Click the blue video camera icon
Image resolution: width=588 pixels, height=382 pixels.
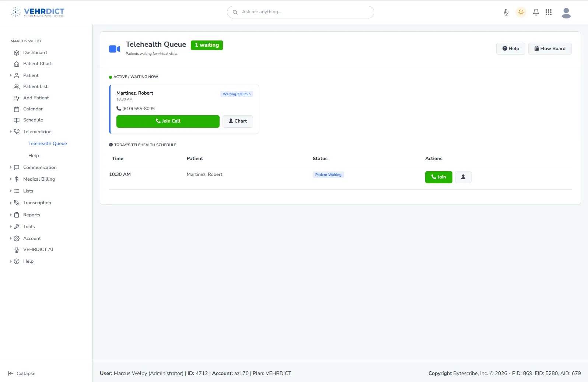[x=114, y=49]
